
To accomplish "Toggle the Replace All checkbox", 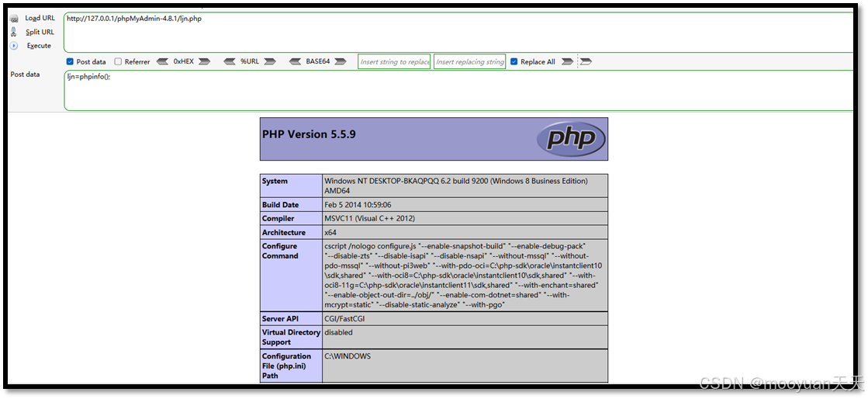I will tap(514, 61).
